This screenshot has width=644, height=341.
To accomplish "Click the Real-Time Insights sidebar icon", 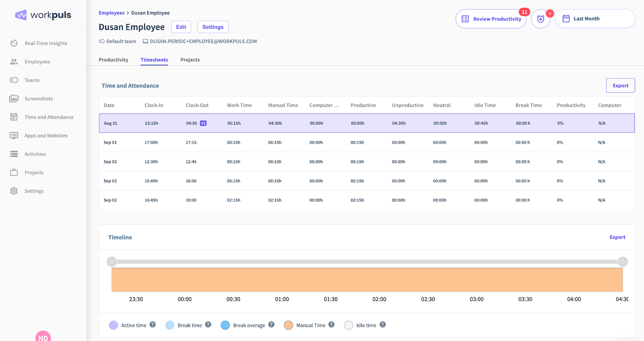I will click(14, 43).
